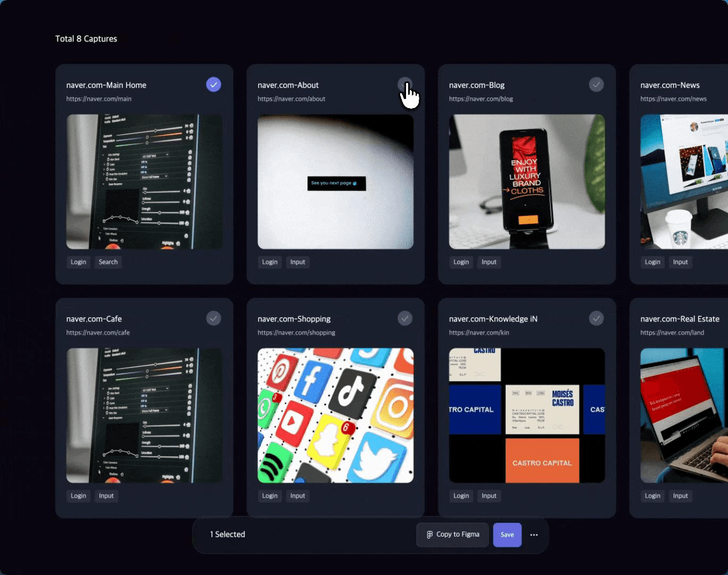
Task: Select the naver.com-Knowledge iN capture checkmark
Action: point(596,318)
